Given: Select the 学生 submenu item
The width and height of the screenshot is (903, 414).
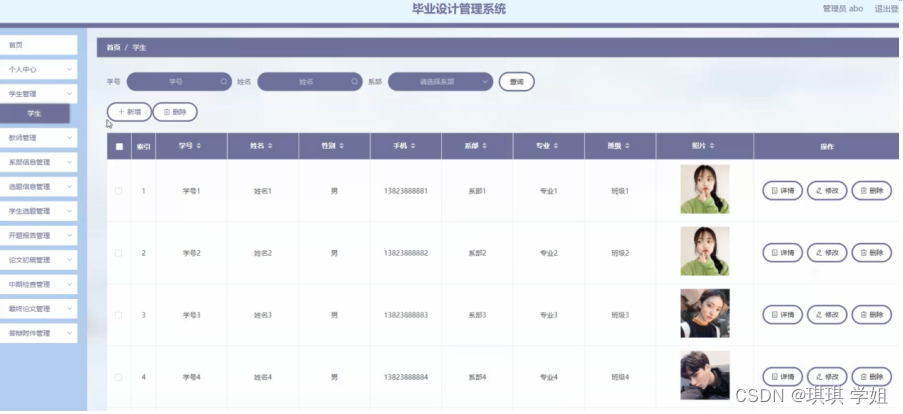Looking at the screenshot, I should coord(35,113).
